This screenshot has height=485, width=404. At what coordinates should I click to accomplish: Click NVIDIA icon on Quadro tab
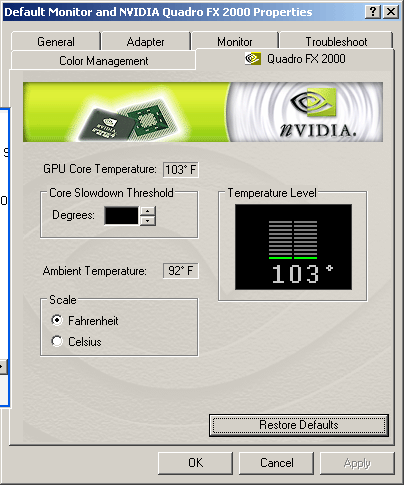point(253,59)
